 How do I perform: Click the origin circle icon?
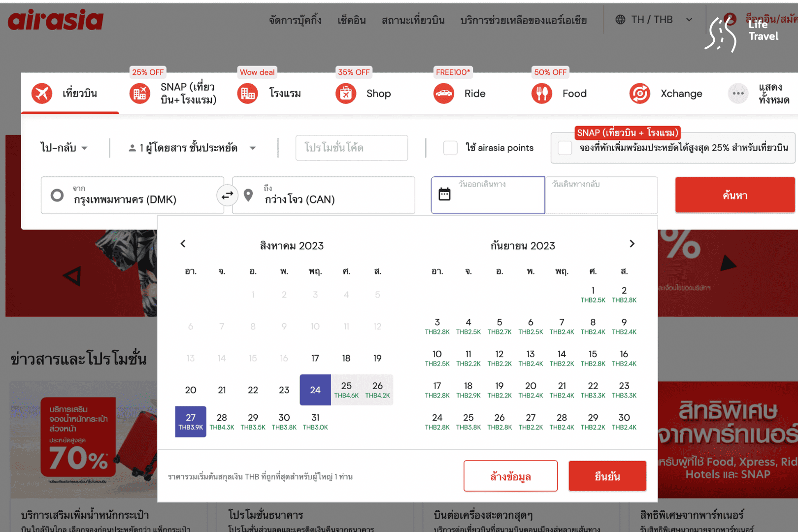pos(57,196)
